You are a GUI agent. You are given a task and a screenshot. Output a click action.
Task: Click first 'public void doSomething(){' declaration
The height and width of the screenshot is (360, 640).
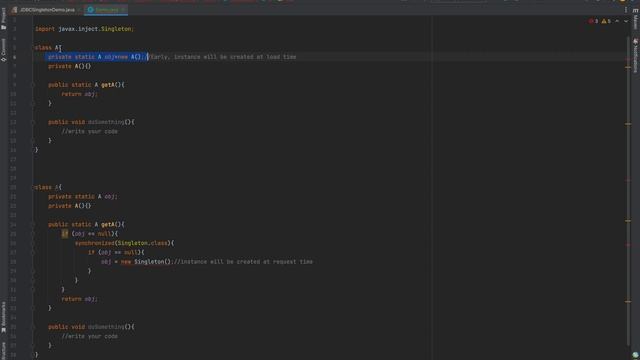click(91, 122)
